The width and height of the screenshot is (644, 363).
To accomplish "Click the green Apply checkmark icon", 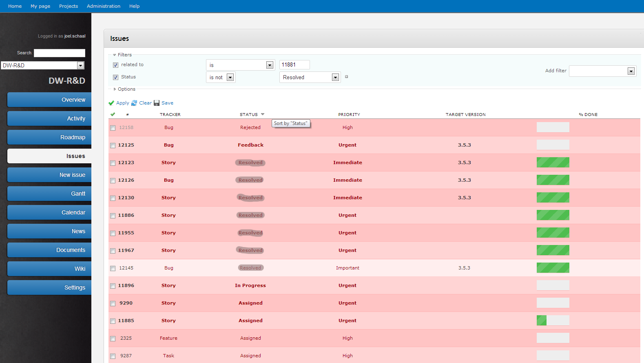I will [111, 103].
